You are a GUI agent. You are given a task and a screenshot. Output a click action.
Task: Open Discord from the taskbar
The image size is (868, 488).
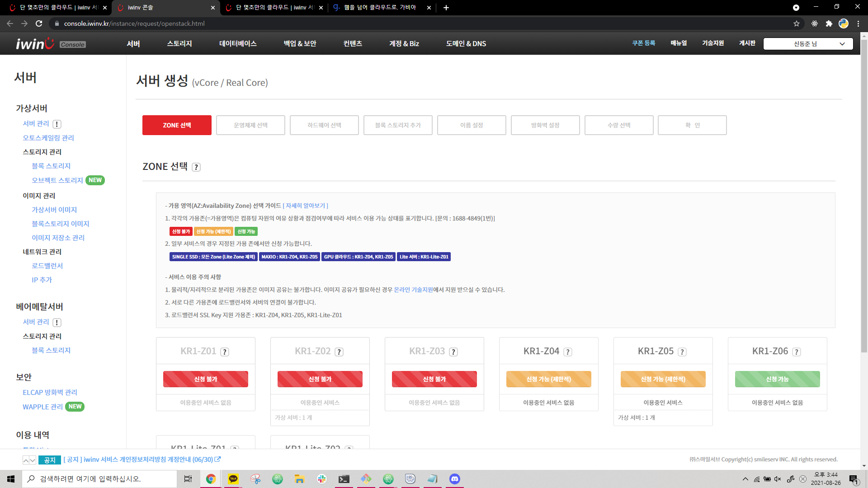(x=454, y=479)
